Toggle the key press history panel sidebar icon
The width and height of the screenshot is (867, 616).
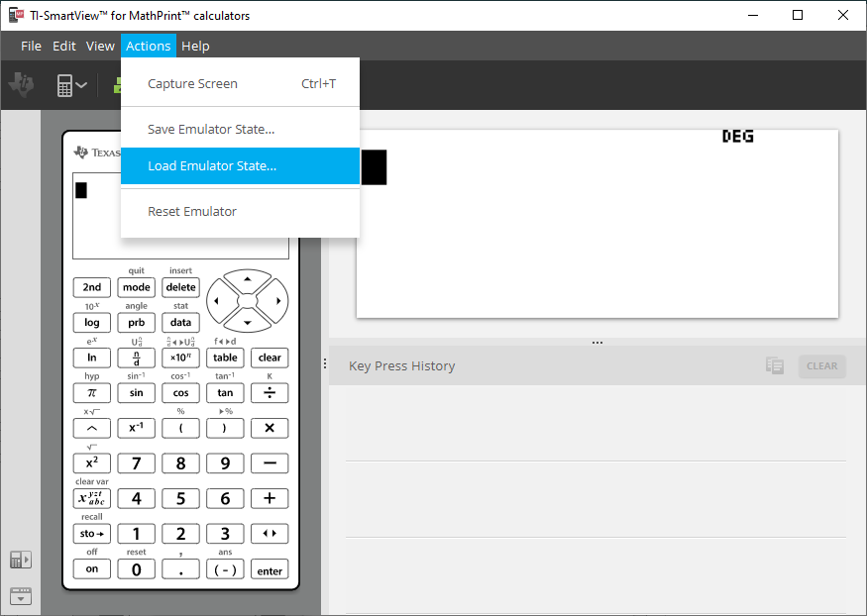(x=20, y=595)
